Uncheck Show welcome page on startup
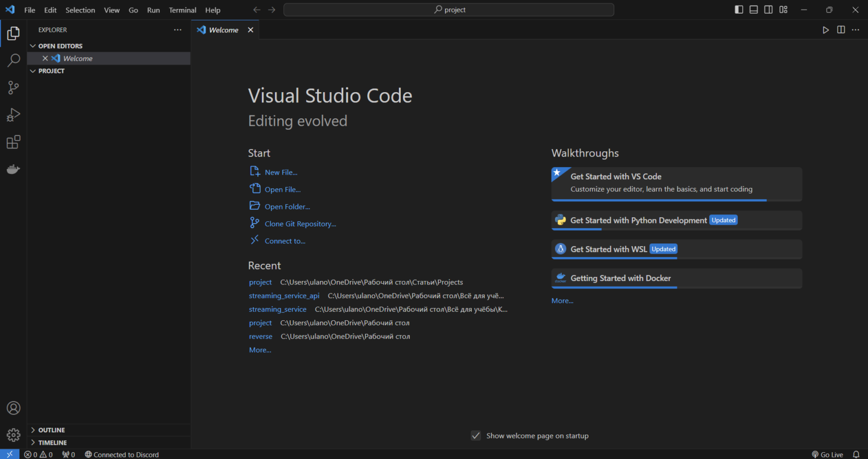868x459 pixels. (476, 436)
